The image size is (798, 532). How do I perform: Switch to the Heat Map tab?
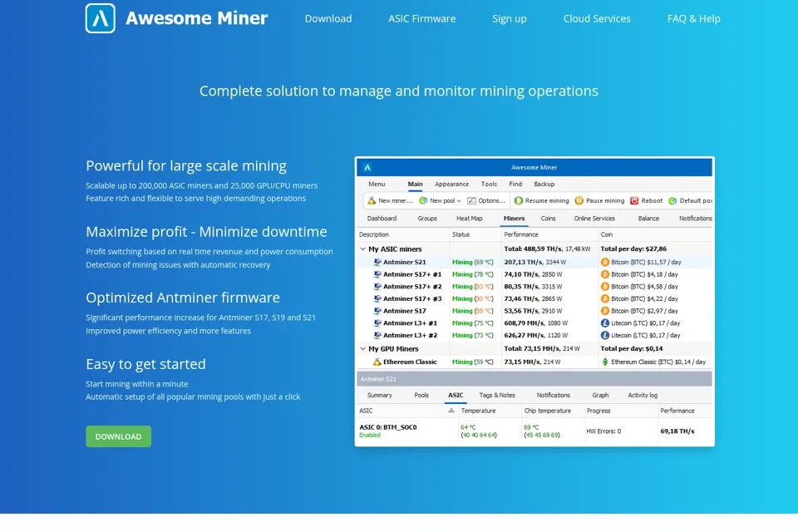(469, 219)
